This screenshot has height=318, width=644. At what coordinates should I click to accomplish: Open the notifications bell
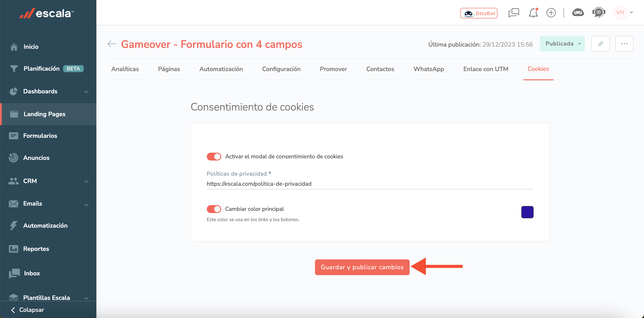point(533,13)
